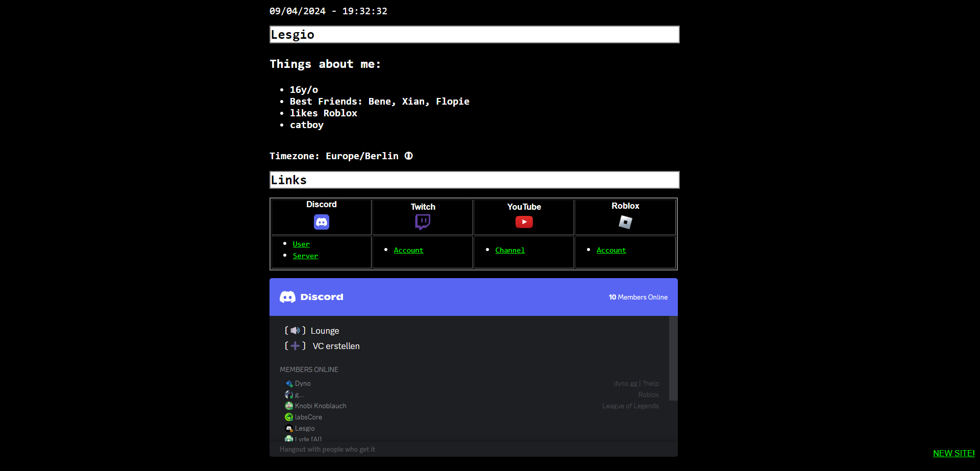The width and height of the screenshot is (980, 471).
Task: Click the Links heading bar
Action: click(x=475, y=180)
